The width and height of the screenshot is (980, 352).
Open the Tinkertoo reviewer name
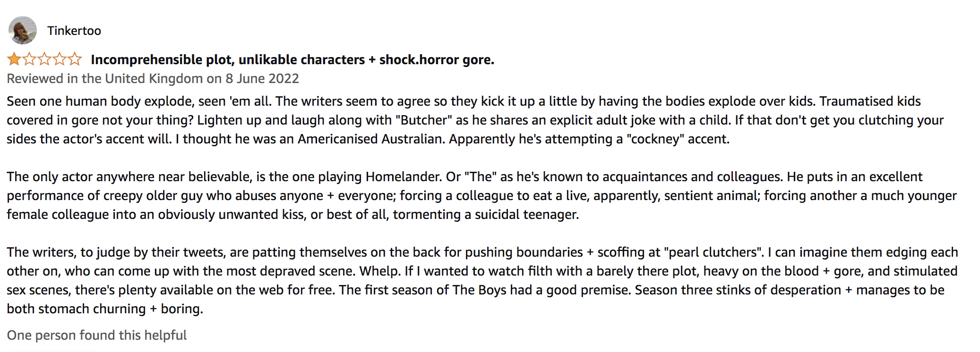pyautogui.click(x=74, y=31)
